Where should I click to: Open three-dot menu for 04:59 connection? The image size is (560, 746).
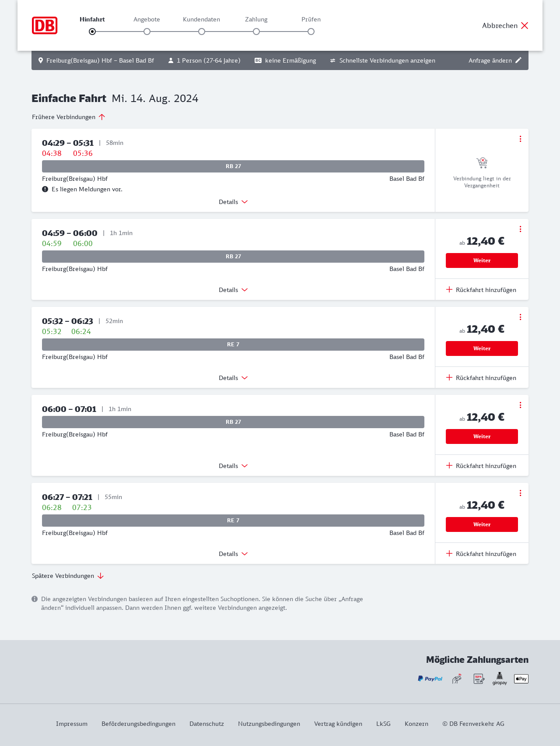520,229
